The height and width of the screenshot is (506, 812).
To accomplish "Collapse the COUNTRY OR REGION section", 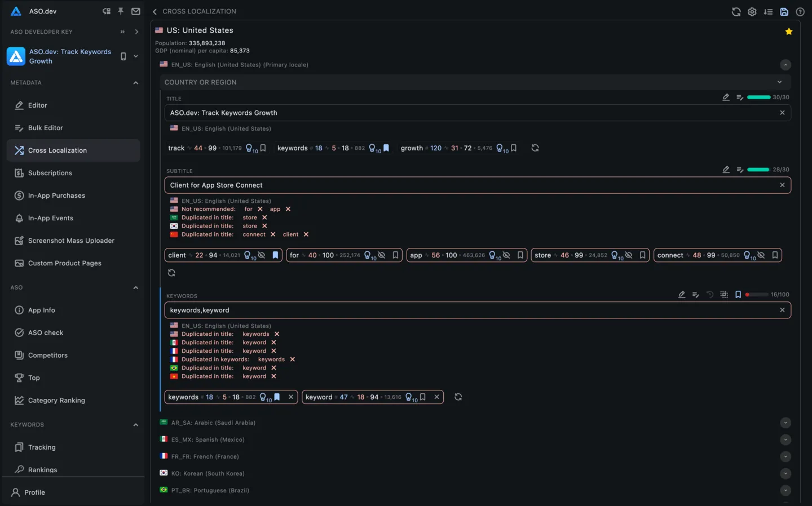I will click(779, 82).
